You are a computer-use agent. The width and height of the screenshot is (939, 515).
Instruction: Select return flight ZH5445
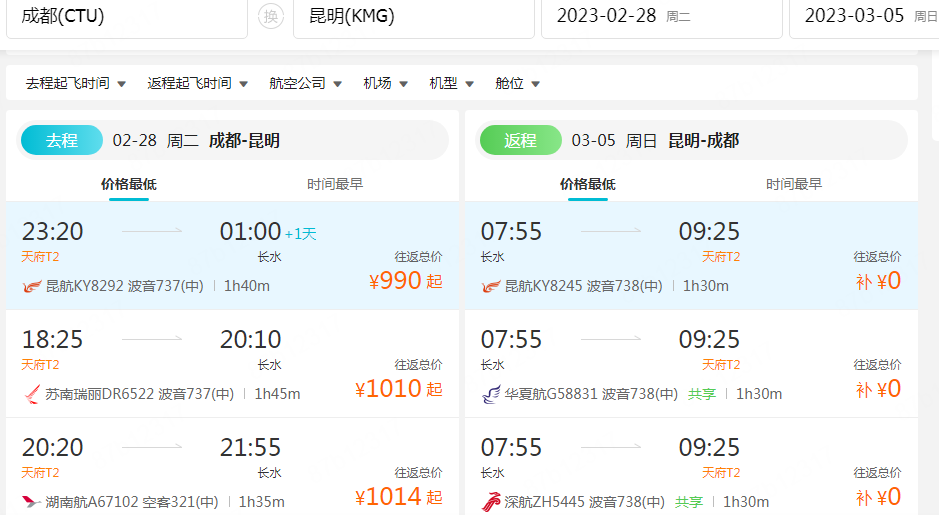tap(691, 467)
